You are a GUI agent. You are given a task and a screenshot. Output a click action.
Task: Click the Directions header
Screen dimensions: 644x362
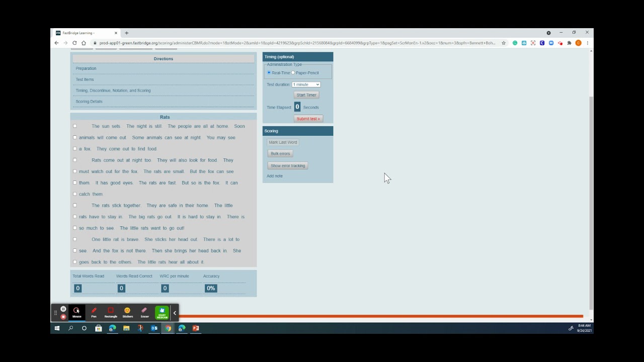[x=164, y=59]
